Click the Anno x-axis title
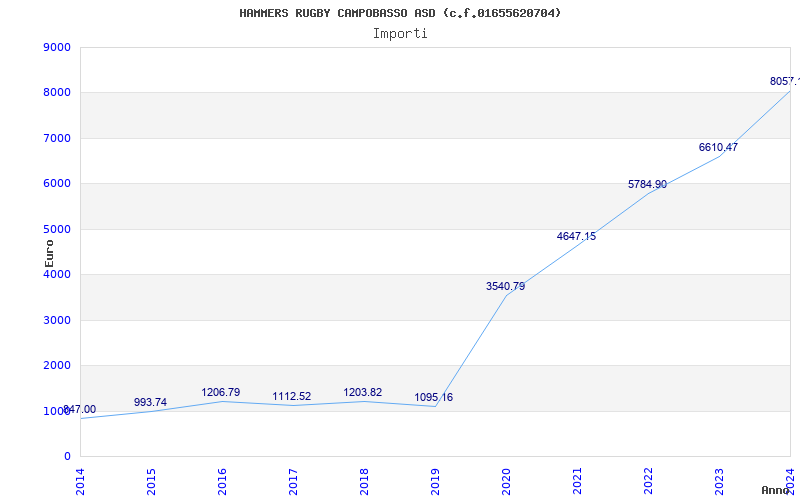The image size is (800, 500). pyautogui.click(x=778, y=490)
